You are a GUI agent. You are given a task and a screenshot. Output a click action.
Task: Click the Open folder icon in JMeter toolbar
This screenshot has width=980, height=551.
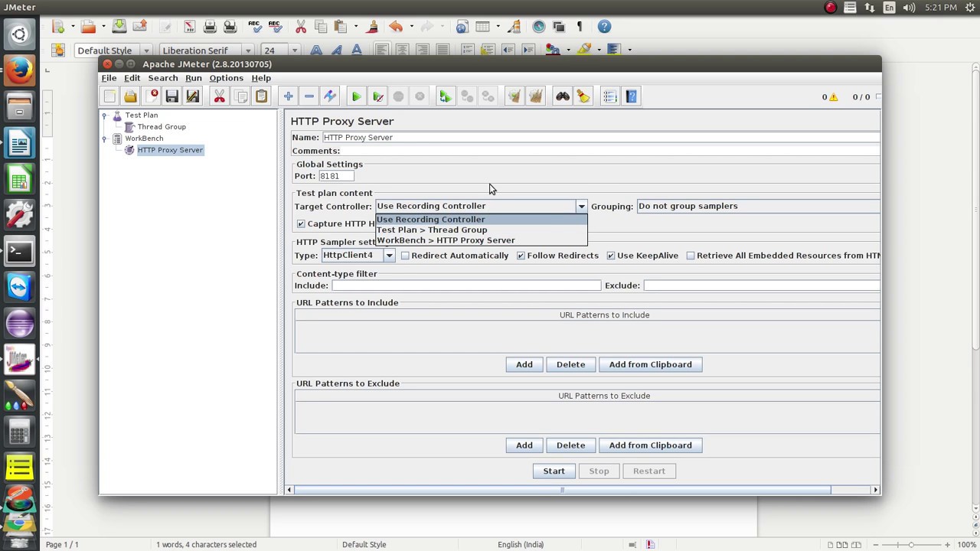pyautogui.click(x=130, y=96)
